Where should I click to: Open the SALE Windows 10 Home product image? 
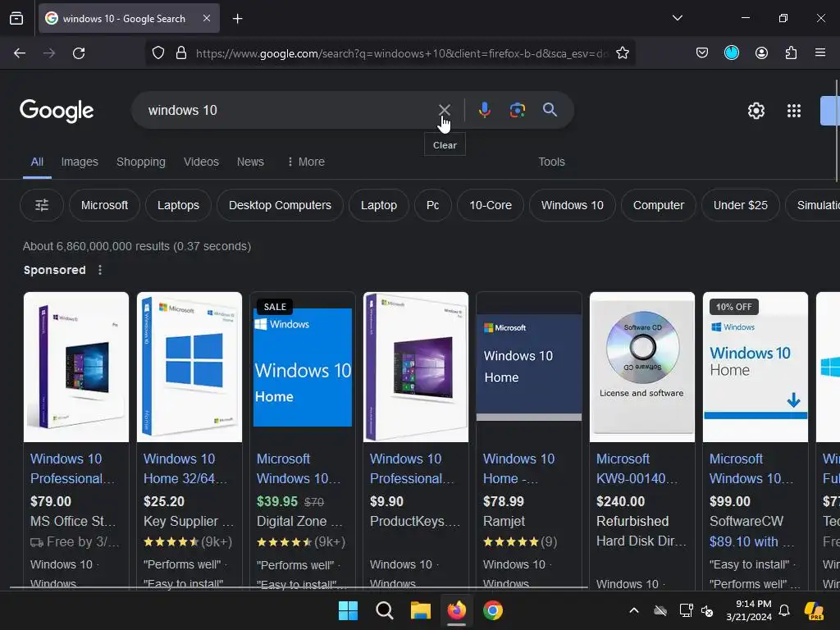tap(303, 367)
